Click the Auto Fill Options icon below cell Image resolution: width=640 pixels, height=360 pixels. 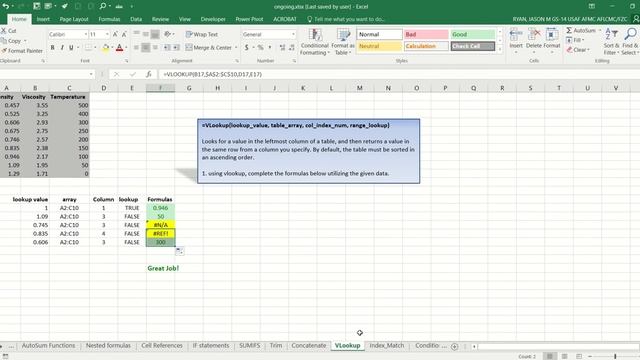(x=180, y=251)
